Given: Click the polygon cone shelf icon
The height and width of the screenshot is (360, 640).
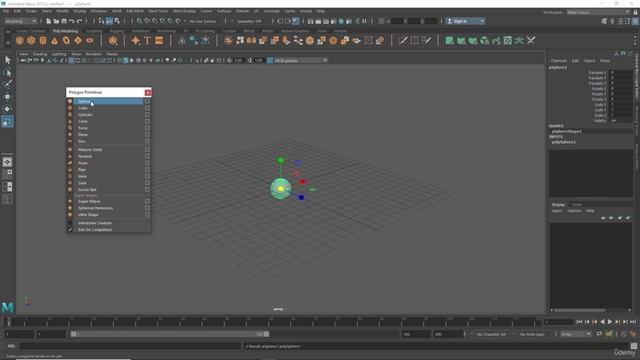Looking at the screenshot, I should point(55,40).
